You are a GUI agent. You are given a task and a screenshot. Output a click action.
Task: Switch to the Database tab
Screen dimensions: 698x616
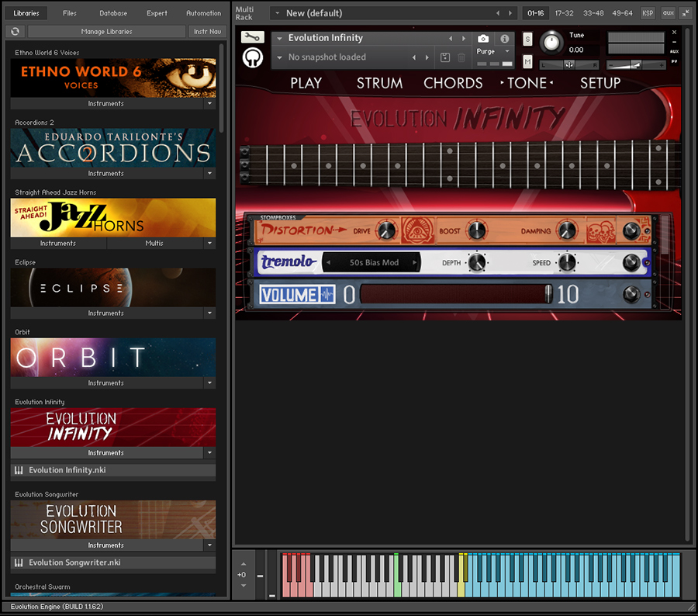tap(113, 13)
